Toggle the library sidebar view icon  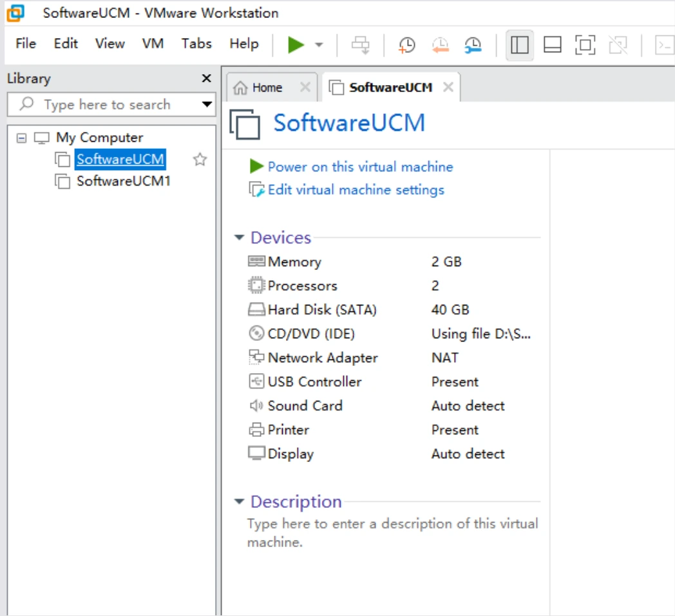[x=520, y=45]
